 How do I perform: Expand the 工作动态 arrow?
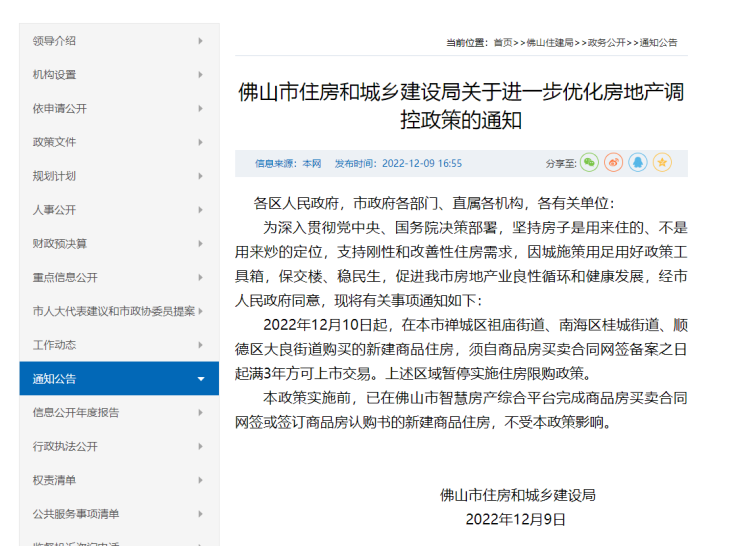[201, 345]
